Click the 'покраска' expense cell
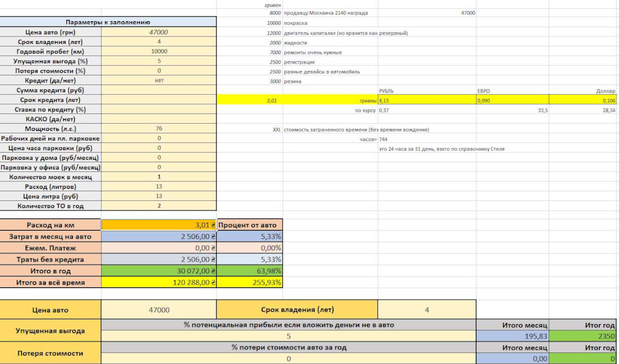619x364 pixels. tap(330, 23)
